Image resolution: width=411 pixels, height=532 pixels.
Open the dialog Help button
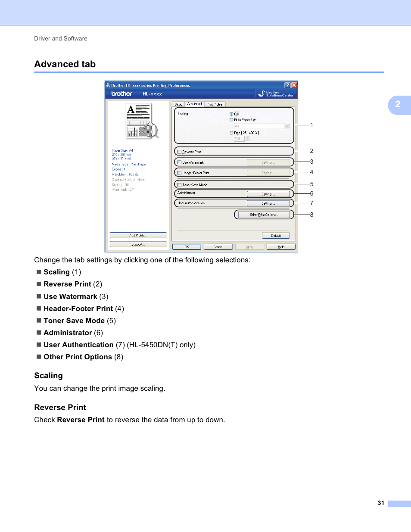click(281, 247)
